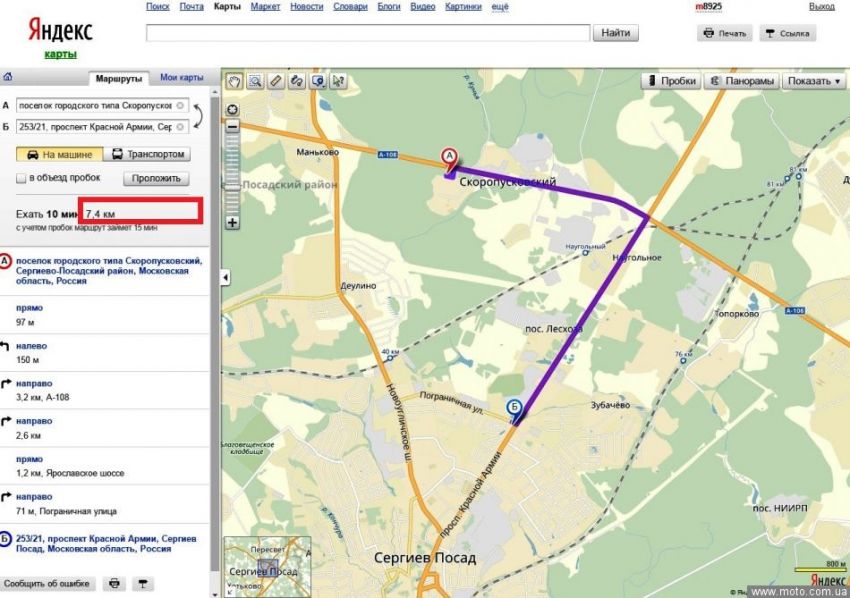Click the карты link under logo
Image resolution: width=850 pixels, height=598 pixels.
tap(60, 54)
